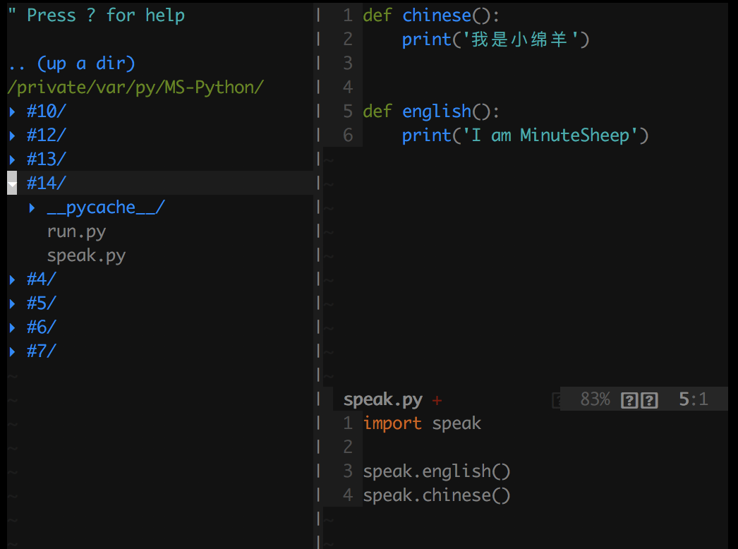Select the __pycache__/ folder name
738x549 pixels.
tap(106, 208)
